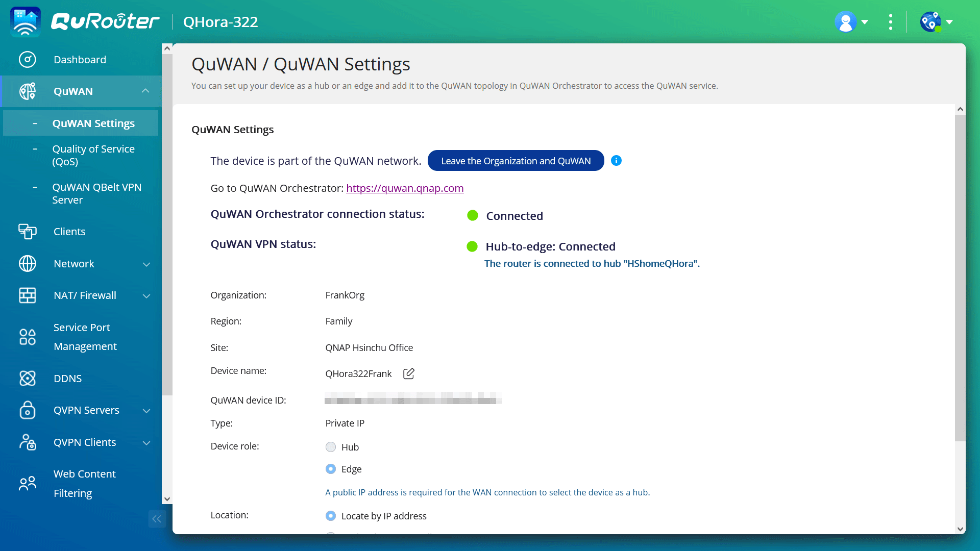Open the Dashboard menu item
The image size is (980, 551).
click(81, 60)
